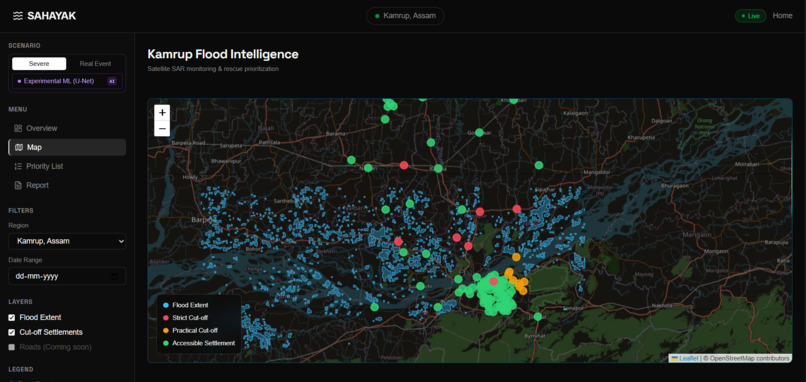
Task: Go to Home link
Action: pyautogui.click(x=782, y=16)
